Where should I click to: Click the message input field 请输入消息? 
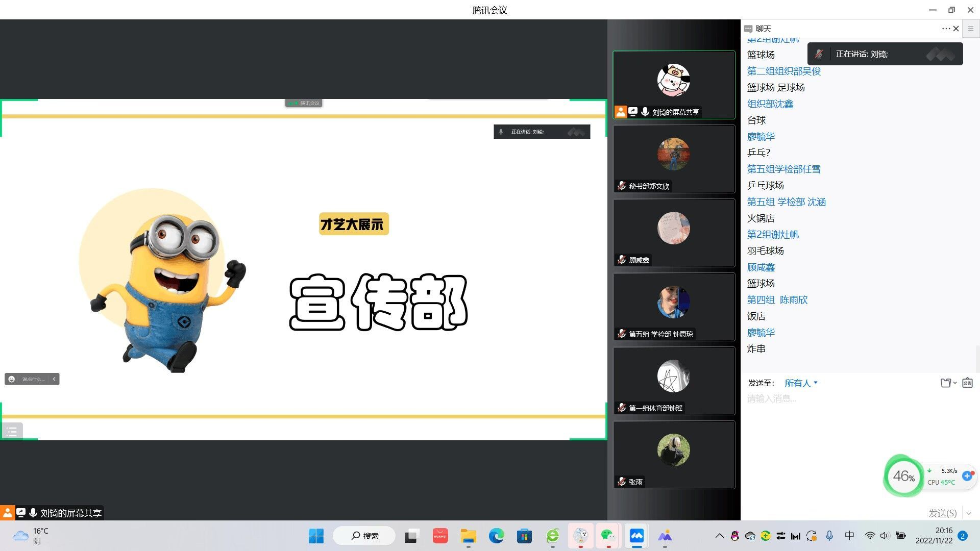pyautogui.click(x=860, y=398)
